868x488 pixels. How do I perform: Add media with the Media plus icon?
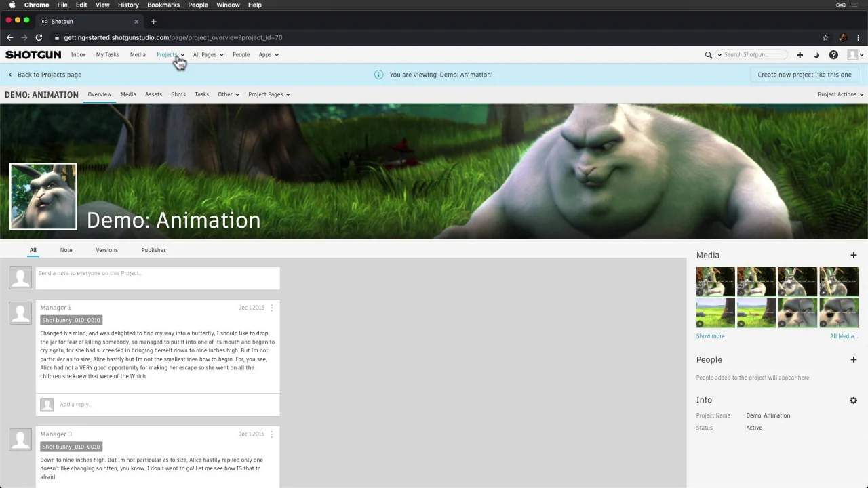(854, 255)
